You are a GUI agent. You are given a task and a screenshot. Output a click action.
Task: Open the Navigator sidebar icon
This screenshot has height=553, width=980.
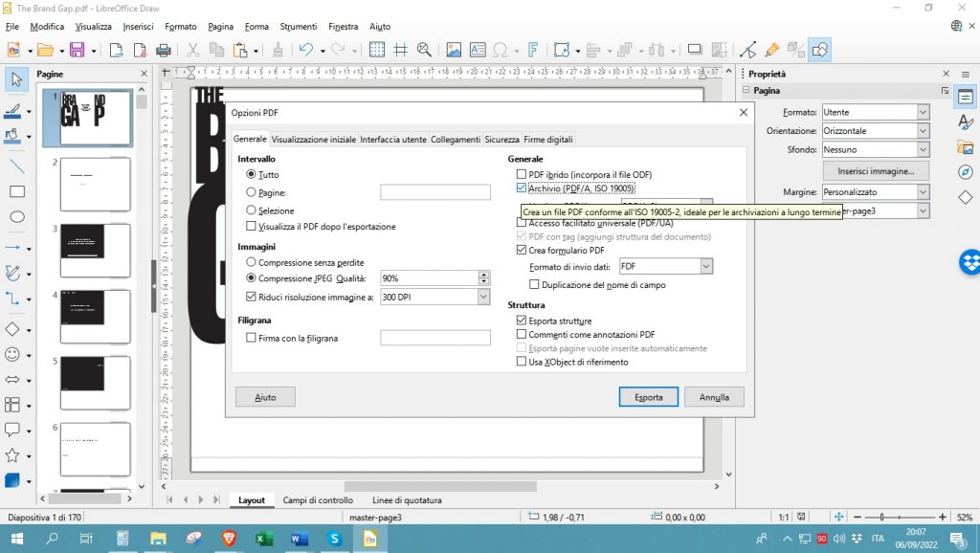966,172
